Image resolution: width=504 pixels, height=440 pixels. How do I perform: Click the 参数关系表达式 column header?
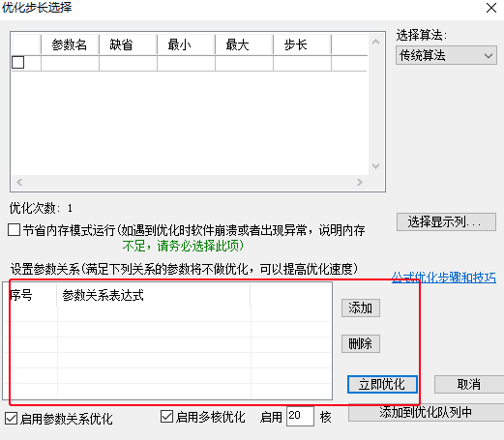coord(154,295)
